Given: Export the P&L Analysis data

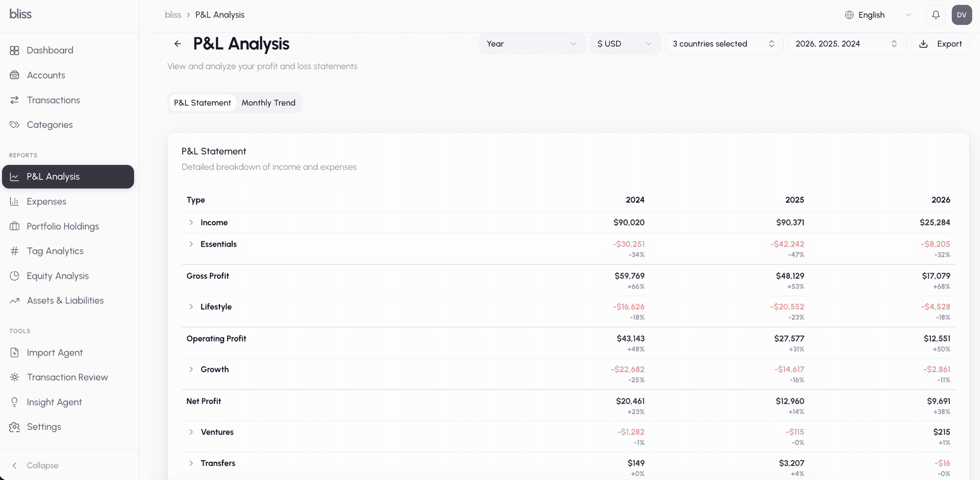Looking at the screenshot, I should [x=940, y=43].
